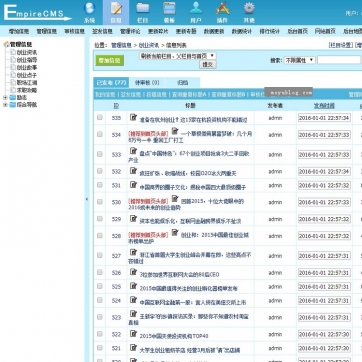Open the refresh-column dropdown beside 增加信息
The image size is (362, 362).
177,56
